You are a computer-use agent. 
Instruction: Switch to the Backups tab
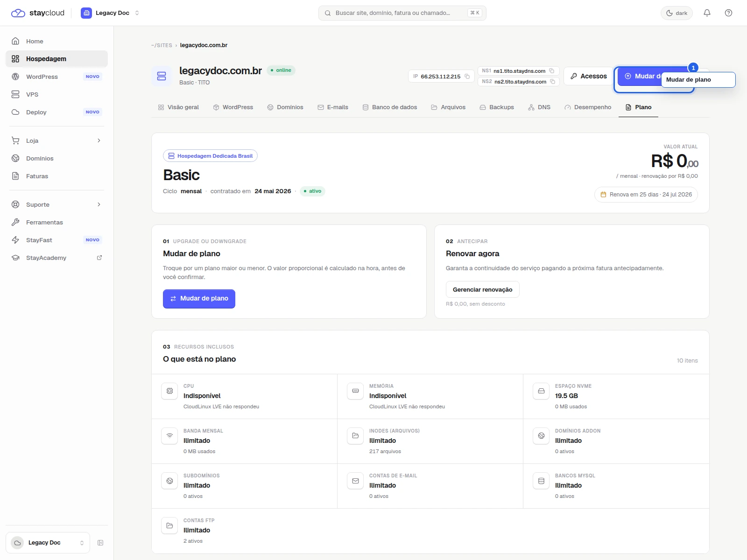[x=497, y=107]
